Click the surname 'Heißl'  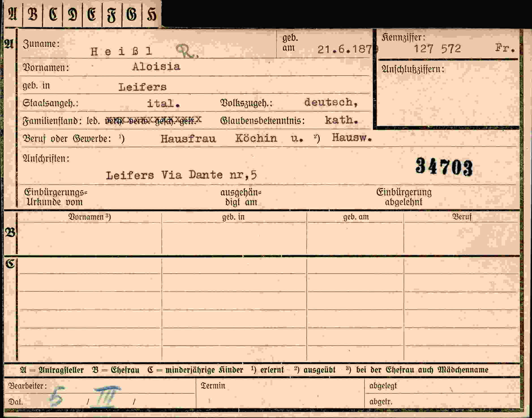[x=122, y=51]
